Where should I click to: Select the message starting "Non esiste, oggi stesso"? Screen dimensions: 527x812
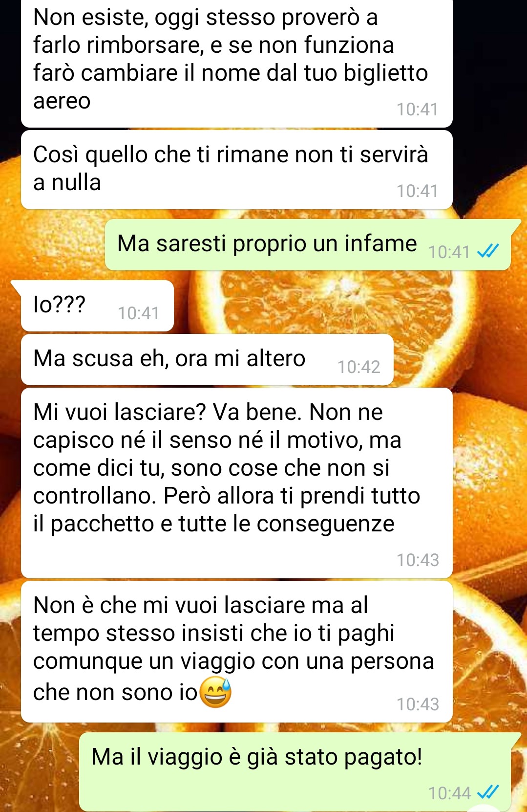[x=237, y=63]
